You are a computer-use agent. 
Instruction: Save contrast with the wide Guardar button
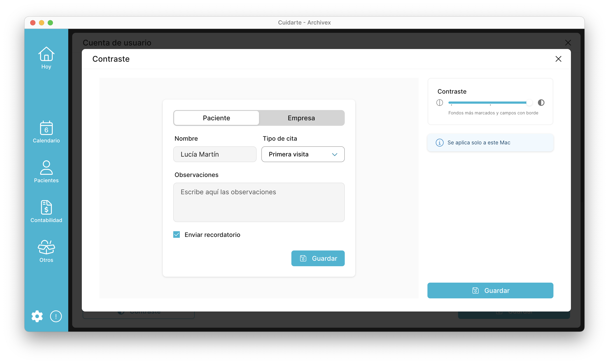pos(490,290)
